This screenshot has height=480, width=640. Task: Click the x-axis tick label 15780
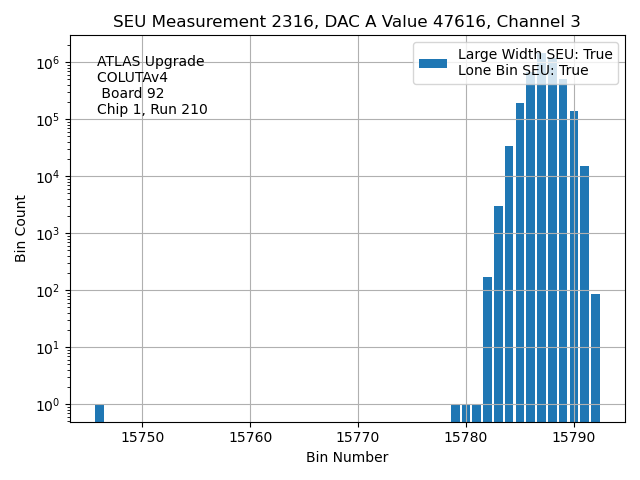click(466, 436)
